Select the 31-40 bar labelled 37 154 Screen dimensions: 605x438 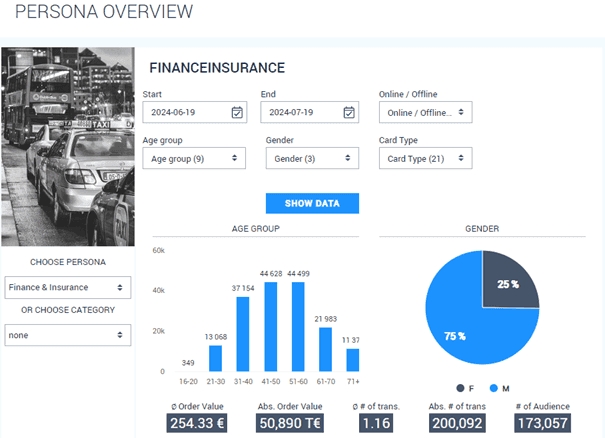[243, 334]
